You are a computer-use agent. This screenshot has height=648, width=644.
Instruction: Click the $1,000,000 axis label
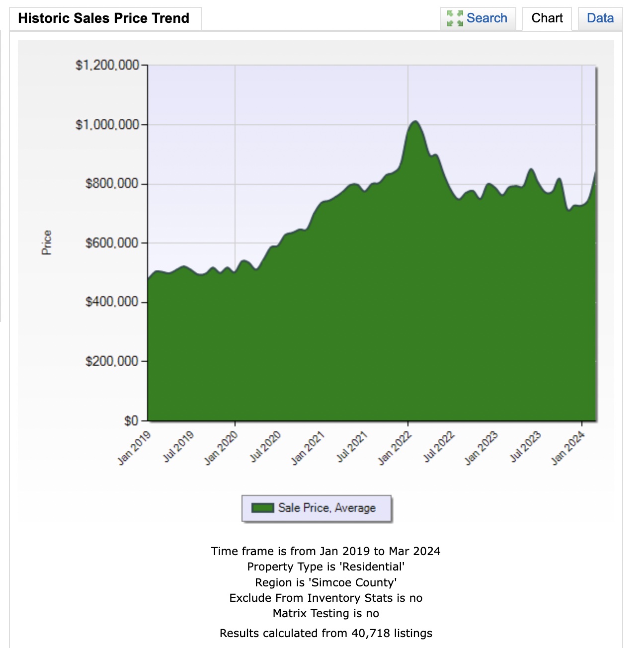coord(107,124)
